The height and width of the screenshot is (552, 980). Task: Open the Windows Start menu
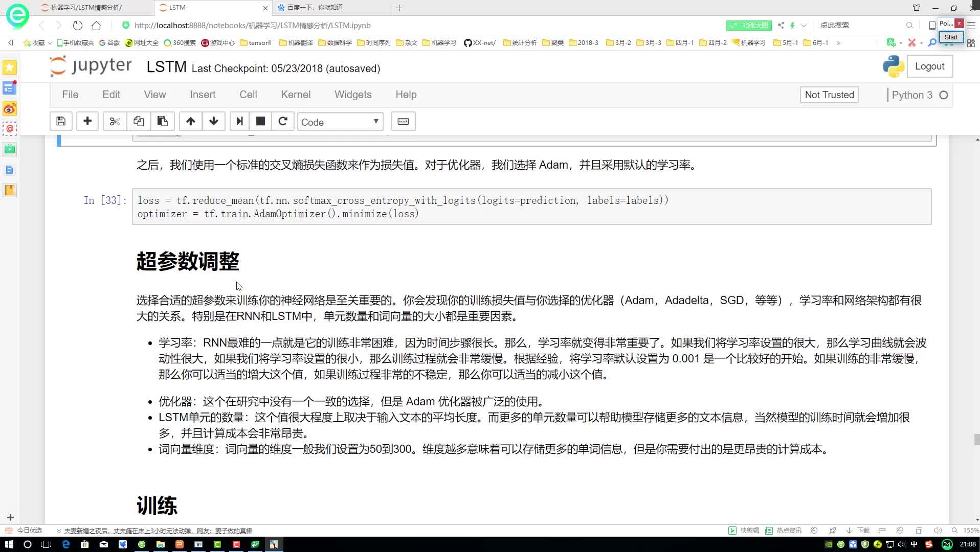tap(9, 544)
